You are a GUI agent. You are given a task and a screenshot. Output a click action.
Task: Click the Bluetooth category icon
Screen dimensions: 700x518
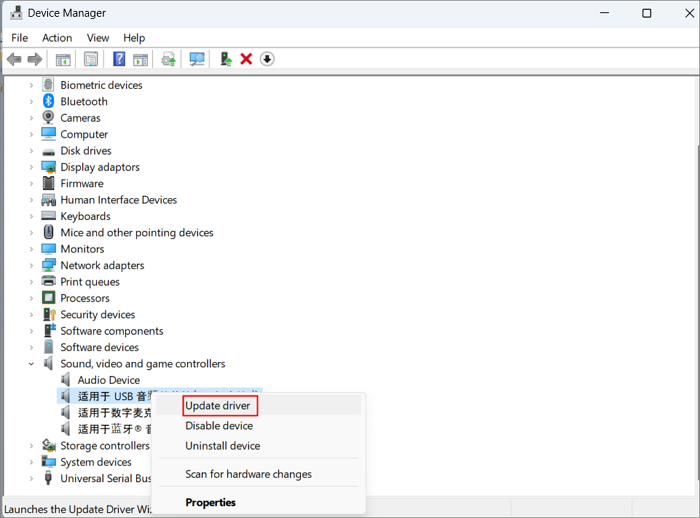click(48, 101)
